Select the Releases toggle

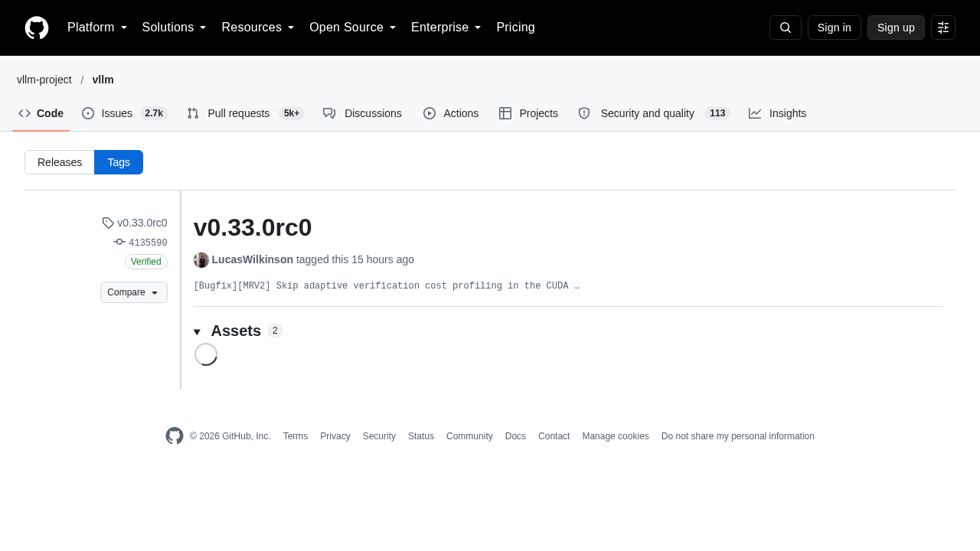tap(60, 162)
